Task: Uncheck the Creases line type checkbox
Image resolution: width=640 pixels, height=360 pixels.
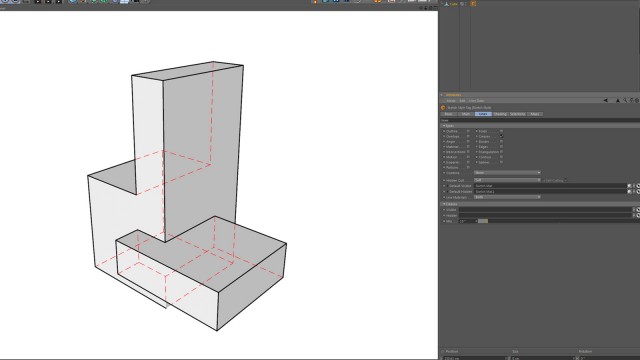Action: [501, 136]
